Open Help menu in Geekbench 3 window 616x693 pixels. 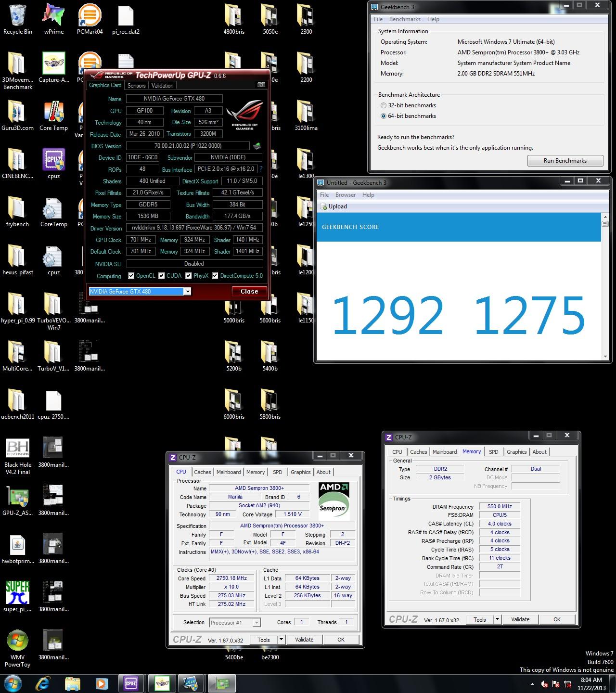click(433, 19)
